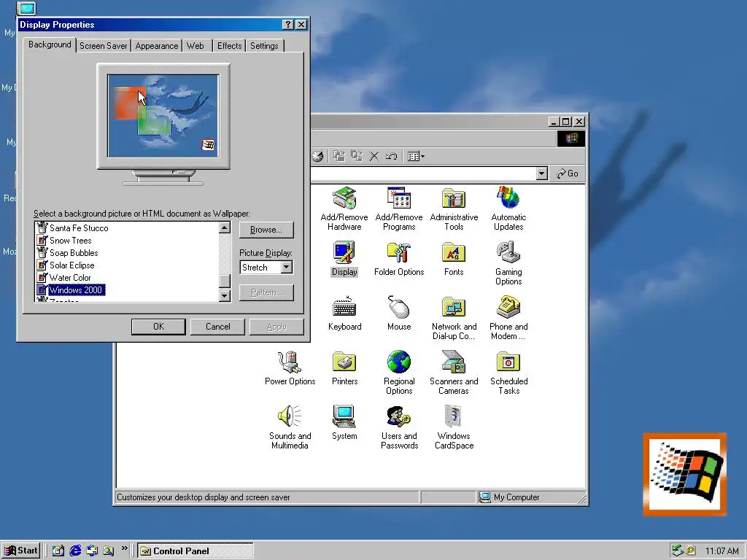Click the network tray icon
The image size is (747, 560).
click(x=677, y=551)
